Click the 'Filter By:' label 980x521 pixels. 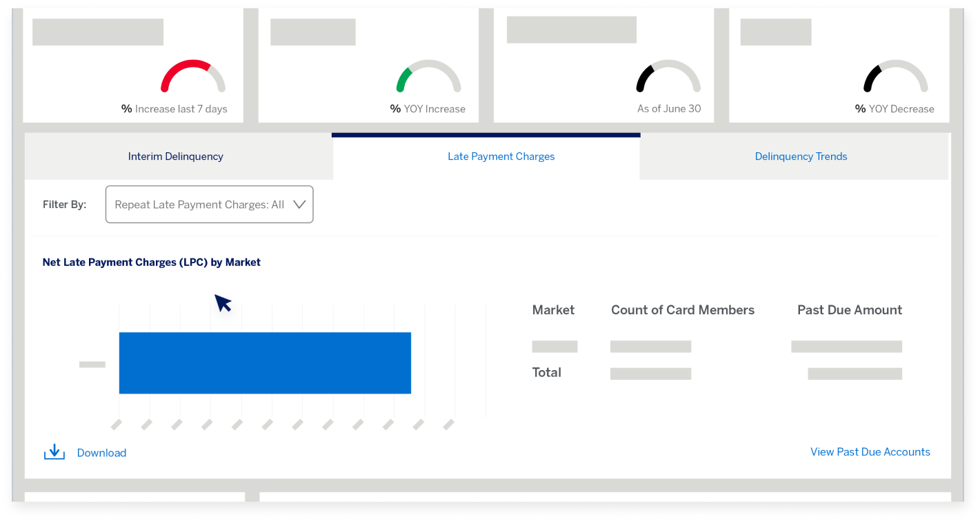[65, 205]
